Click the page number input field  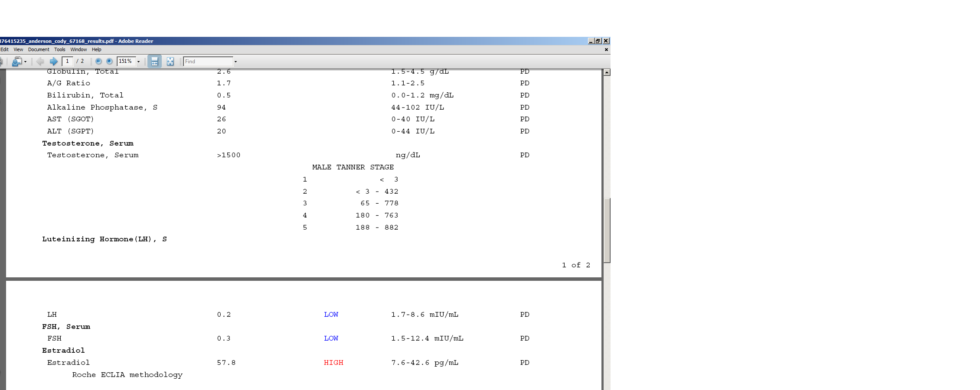(67, 62)
